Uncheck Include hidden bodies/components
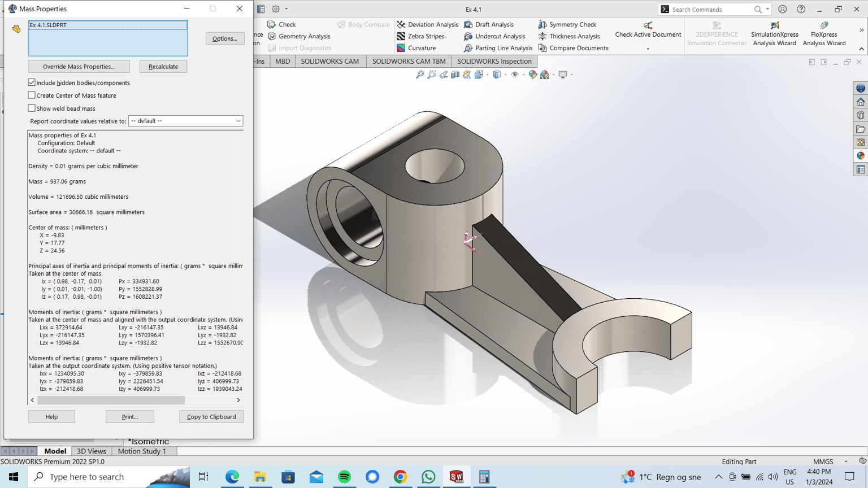Image resolution: width=868 pixels, height=488 pixels. pyautogui.click(x=32, y=82)
